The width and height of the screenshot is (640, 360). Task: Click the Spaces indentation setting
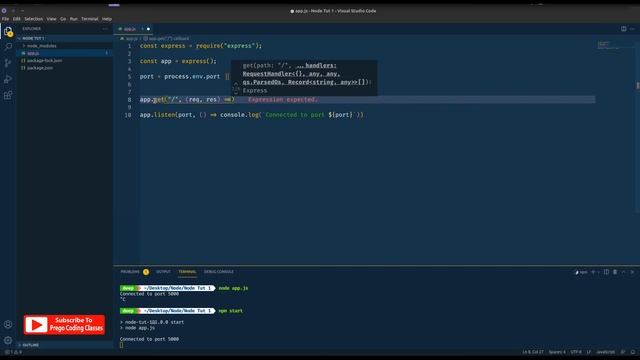pos(557,352)
